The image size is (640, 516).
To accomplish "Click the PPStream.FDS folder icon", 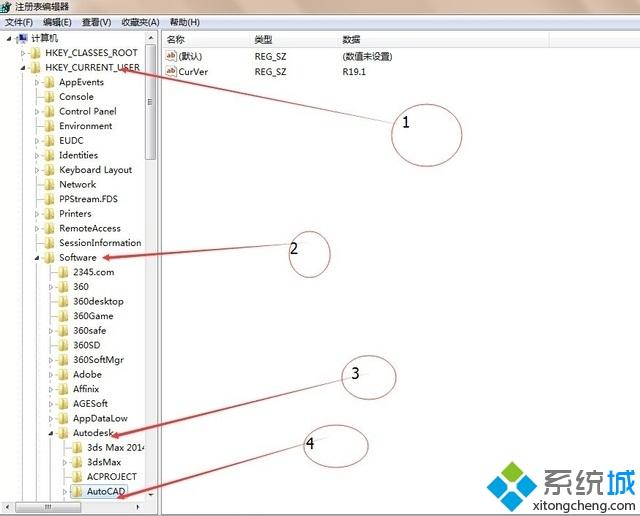I will pos(49,199).
